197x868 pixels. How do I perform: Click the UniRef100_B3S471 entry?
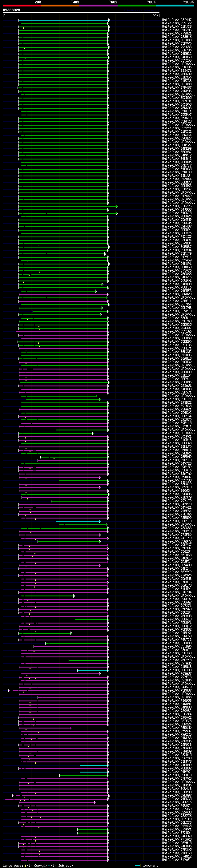click(x=177, y=71)
